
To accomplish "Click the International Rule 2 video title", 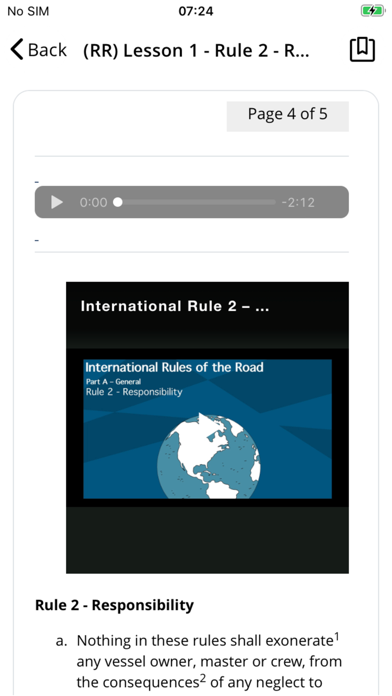I will (x=175, y=306).
